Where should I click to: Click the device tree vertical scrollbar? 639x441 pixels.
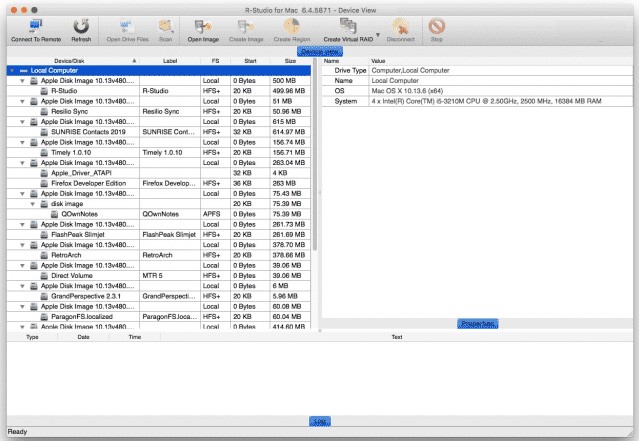point(315,155)
